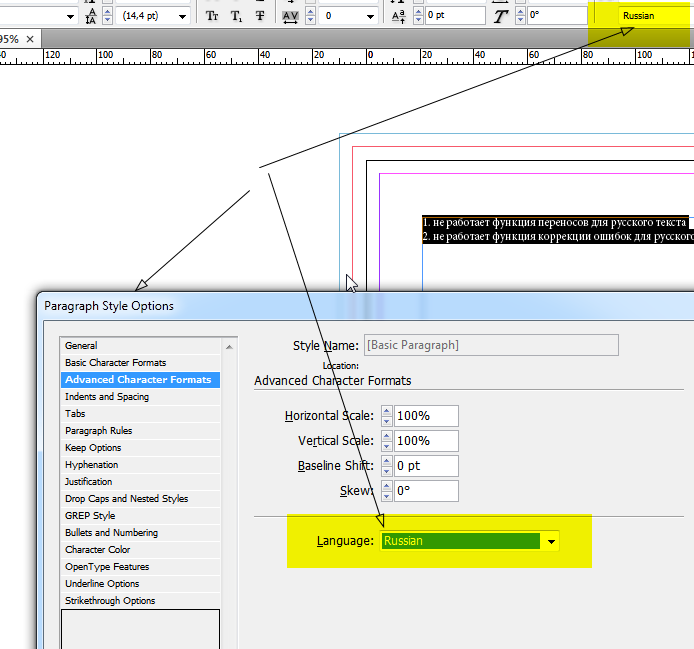Select Basic Character Formats category
This screenshot has height=649, width=694.
click(140, 363)
